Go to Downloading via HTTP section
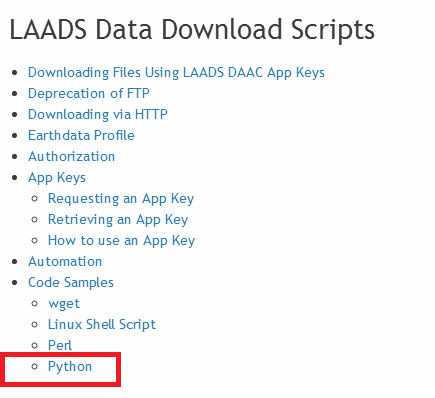The width and height of the screenshot is (435, 398). pos(98,114)
